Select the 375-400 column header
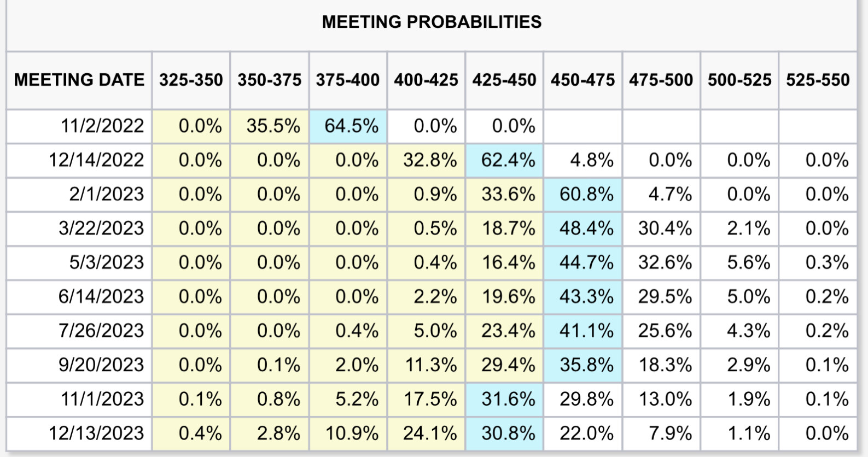This screenshot has width=868, height=457. [348, 80]
